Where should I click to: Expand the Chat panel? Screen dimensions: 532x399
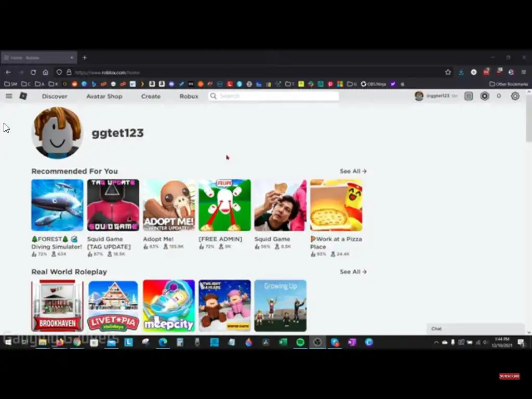[x=475, y=328]
